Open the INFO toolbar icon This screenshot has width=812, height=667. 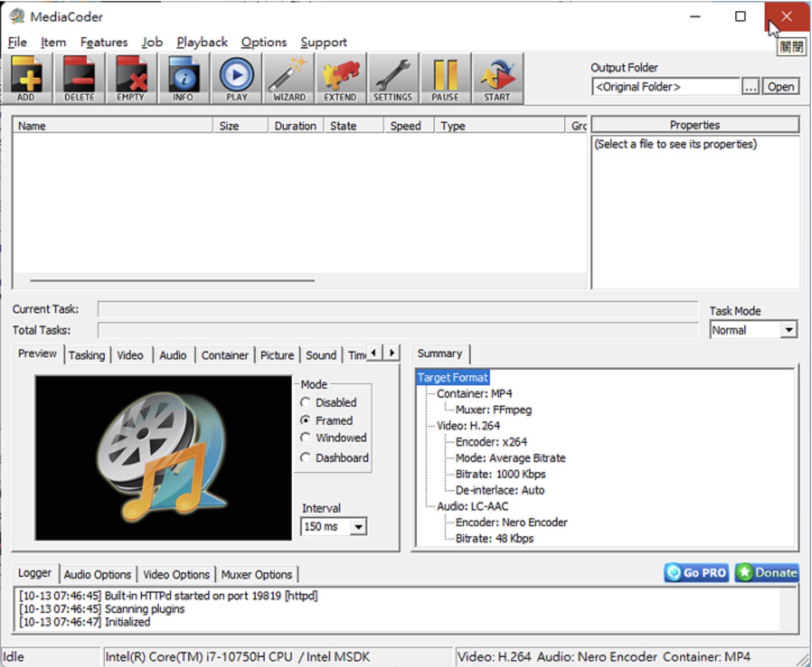coord(183,78)
